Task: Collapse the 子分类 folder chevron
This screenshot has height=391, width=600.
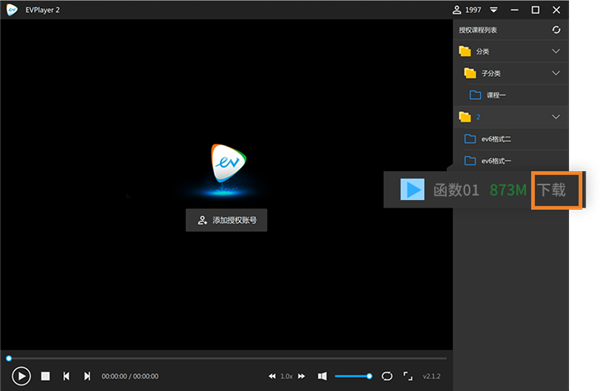Action: tap(556, 73)
